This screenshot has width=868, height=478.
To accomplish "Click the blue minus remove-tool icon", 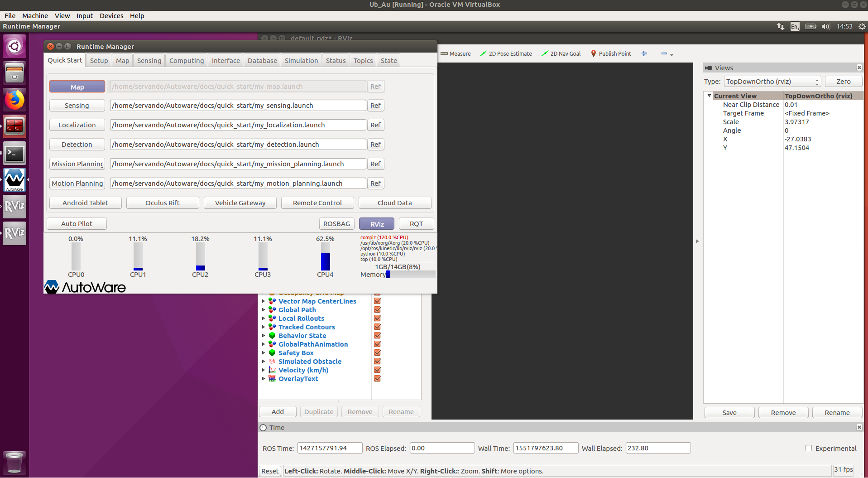I will 664,53.
